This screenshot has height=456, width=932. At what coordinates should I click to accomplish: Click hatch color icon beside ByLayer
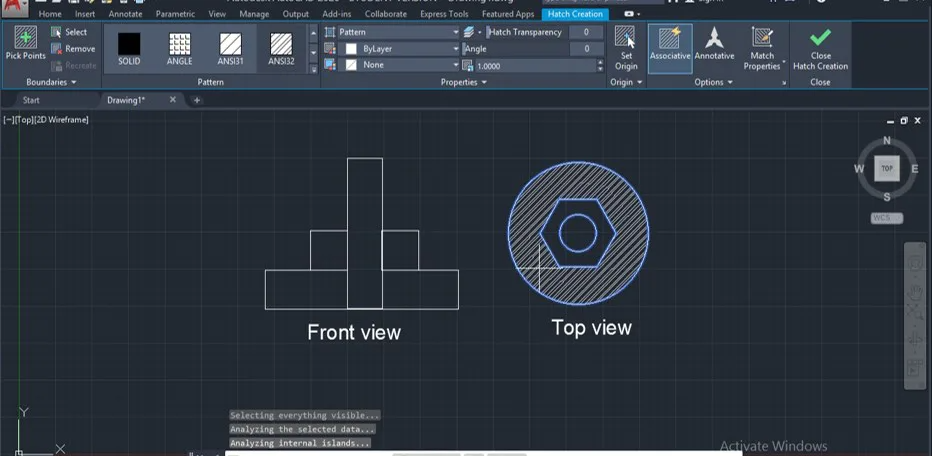pos(330,49)
